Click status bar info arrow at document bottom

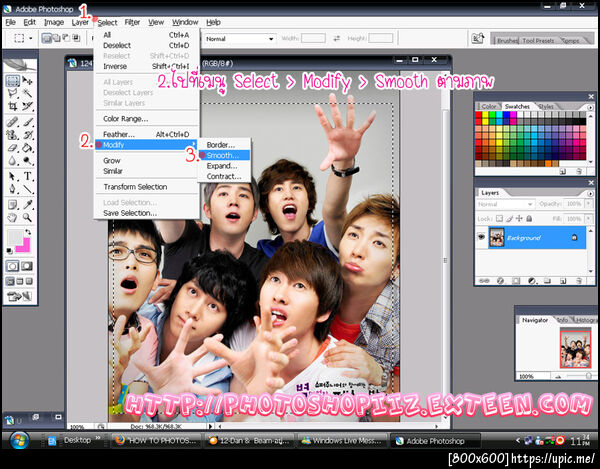coord(210,426)
